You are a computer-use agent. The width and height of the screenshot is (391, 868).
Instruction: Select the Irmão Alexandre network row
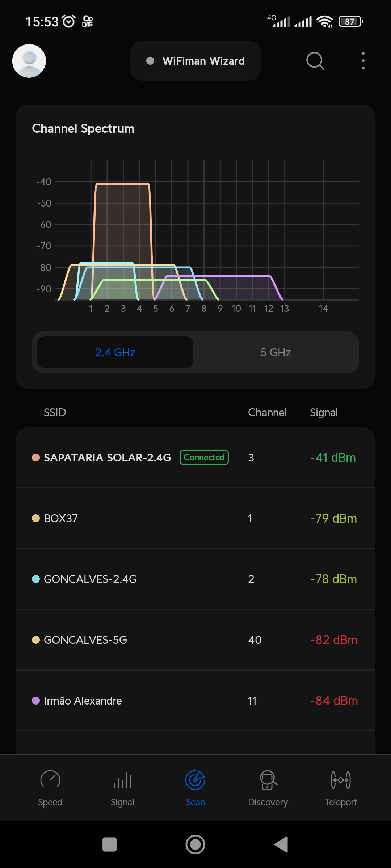tap(195, 701)
